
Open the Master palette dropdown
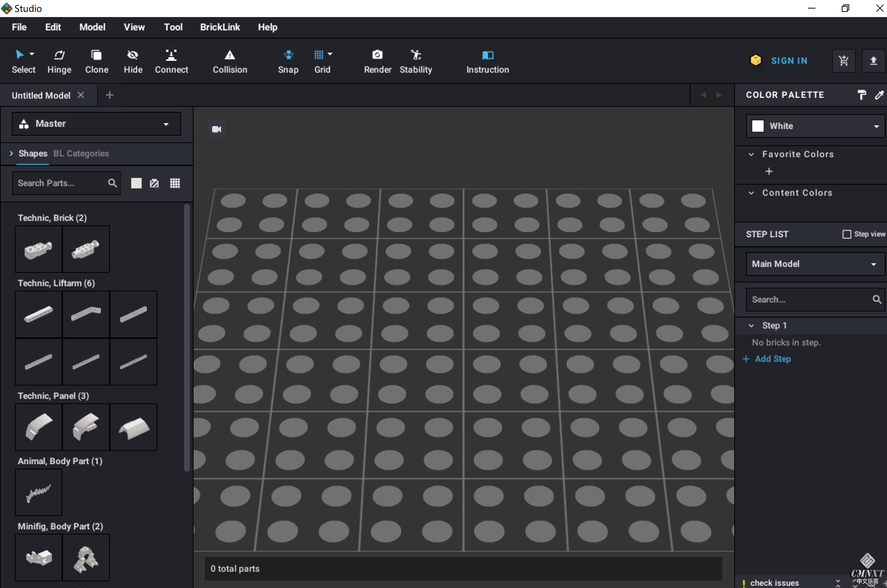(x=96, y=124)
